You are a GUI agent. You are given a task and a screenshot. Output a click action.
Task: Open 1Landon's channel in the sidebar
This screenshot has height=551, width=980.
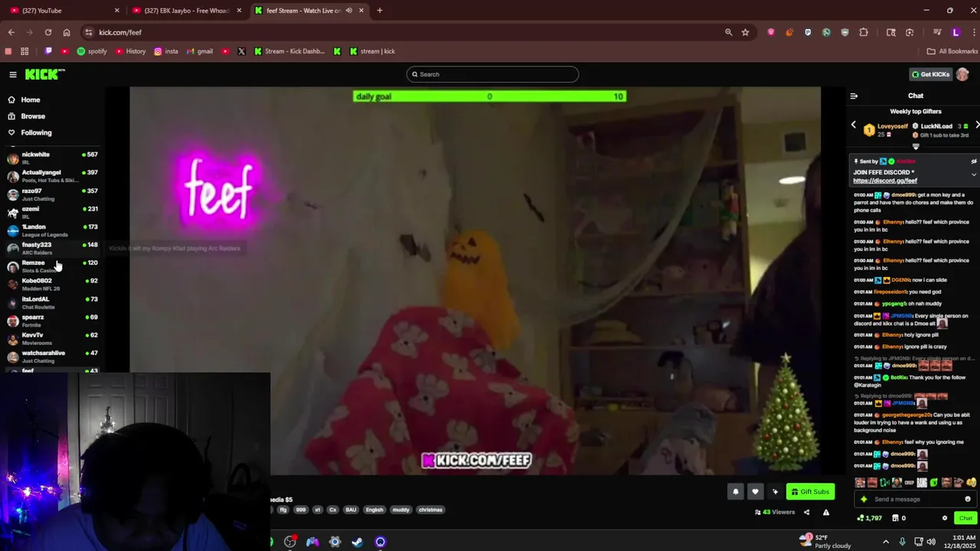pos(52,230)
